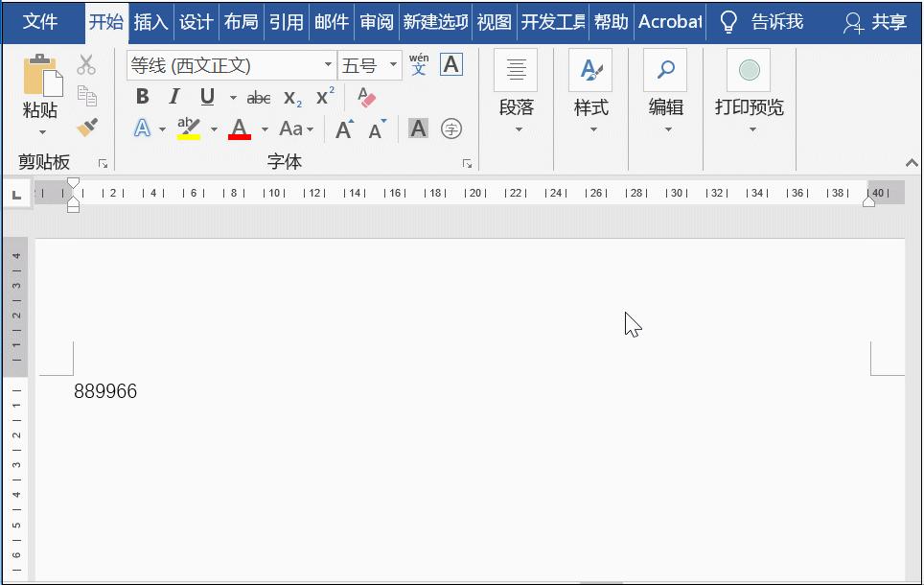Switch to the 设计 tab

pos(196,21)
